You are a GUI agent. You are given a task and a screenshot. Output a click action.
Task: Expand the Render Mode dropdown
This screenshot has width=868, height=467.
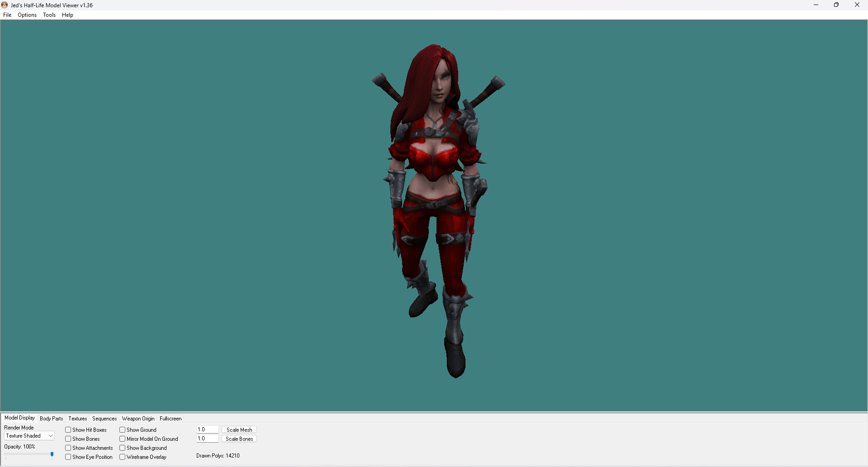[29, 436]
